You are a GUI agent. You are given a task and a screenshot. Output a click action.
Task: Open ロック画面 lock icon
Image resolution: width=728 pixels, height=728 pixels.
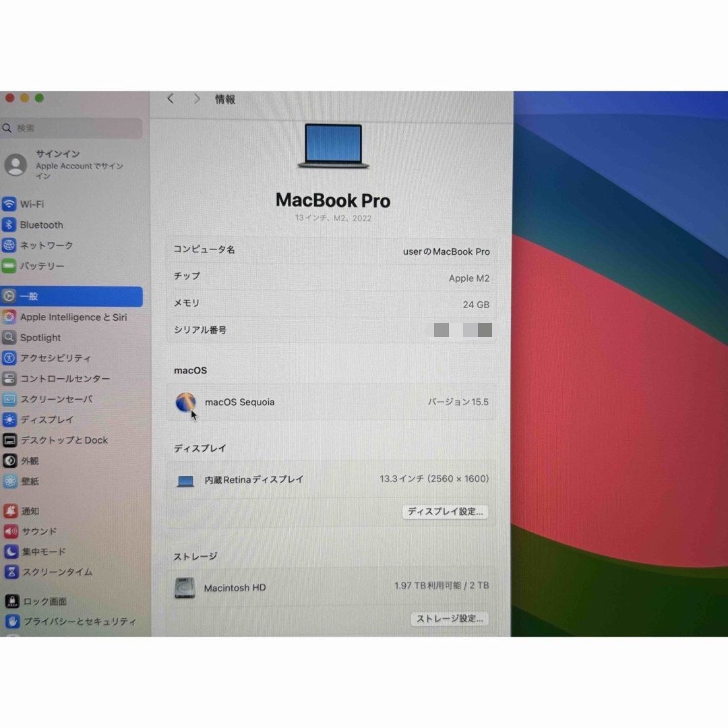(12, 601)
